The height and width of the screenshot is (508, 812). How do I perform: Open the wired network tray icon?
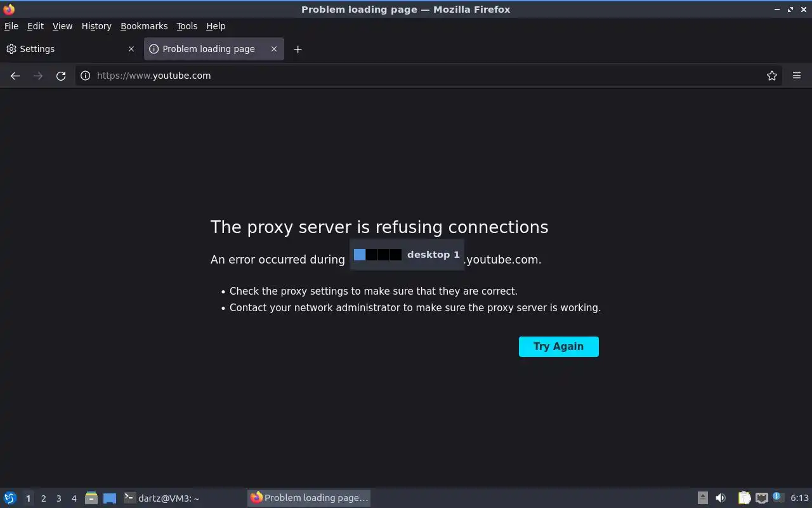pos(762,498)
